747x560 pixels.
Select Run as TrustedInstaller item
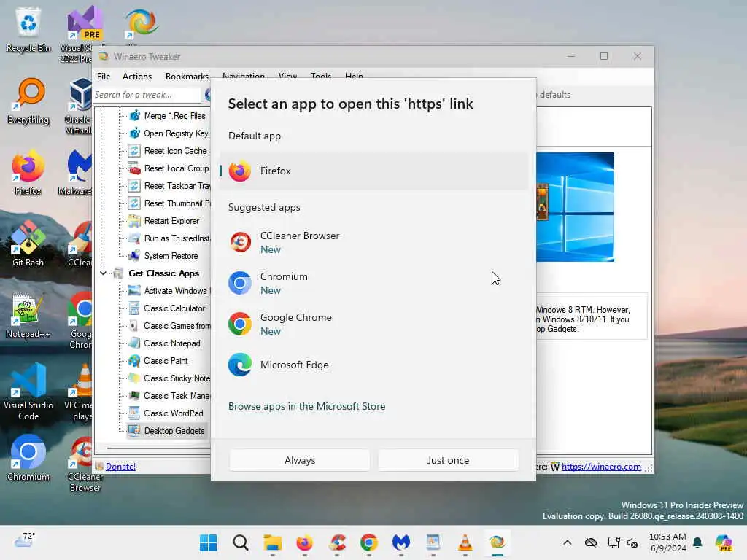(169, 238)
